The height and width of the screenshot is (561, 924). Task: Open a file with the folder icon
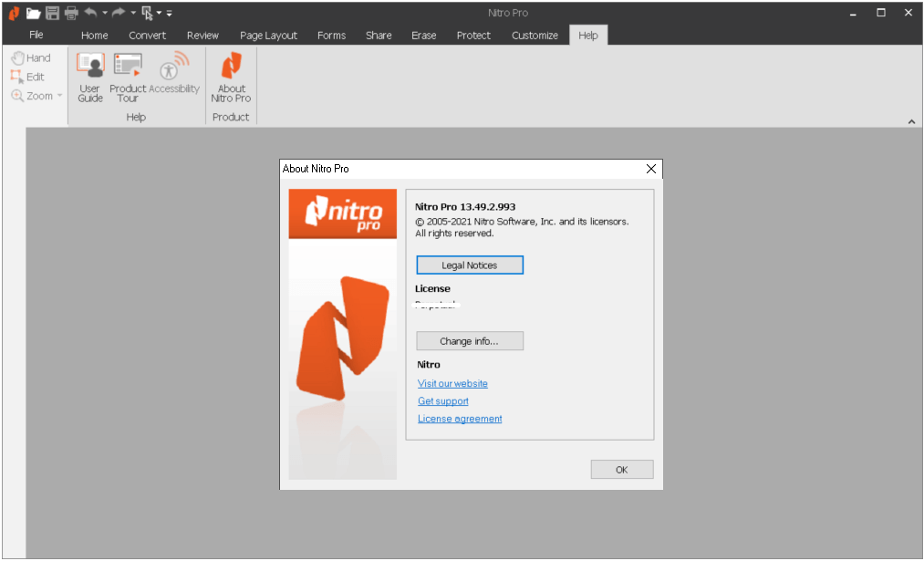click(34, 13)
